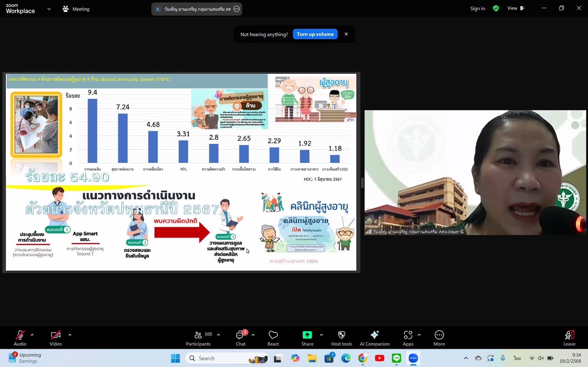Open Zoom Workplace dropdown chevron
588x367 pixels.
(49, 9)
